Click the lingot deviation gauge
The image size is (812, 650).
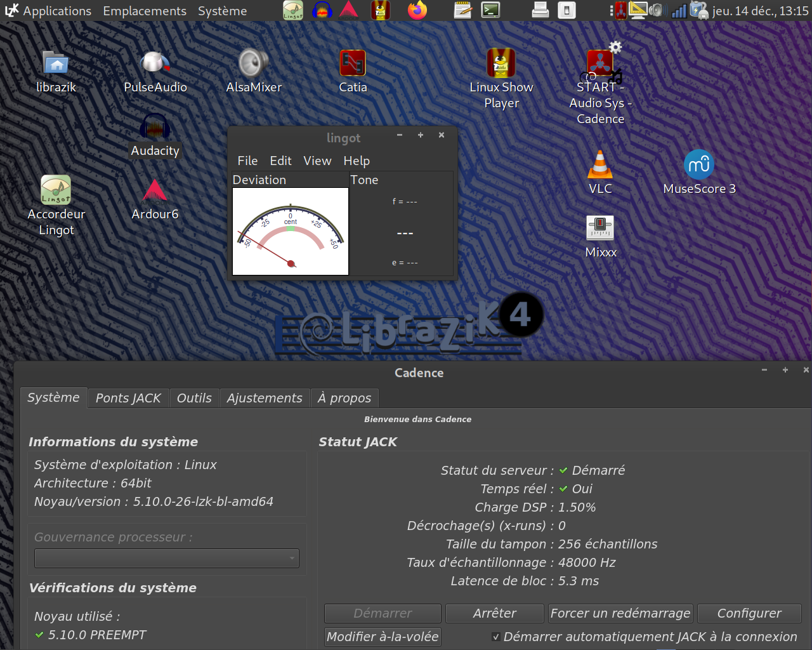click(x=291, y=232)
